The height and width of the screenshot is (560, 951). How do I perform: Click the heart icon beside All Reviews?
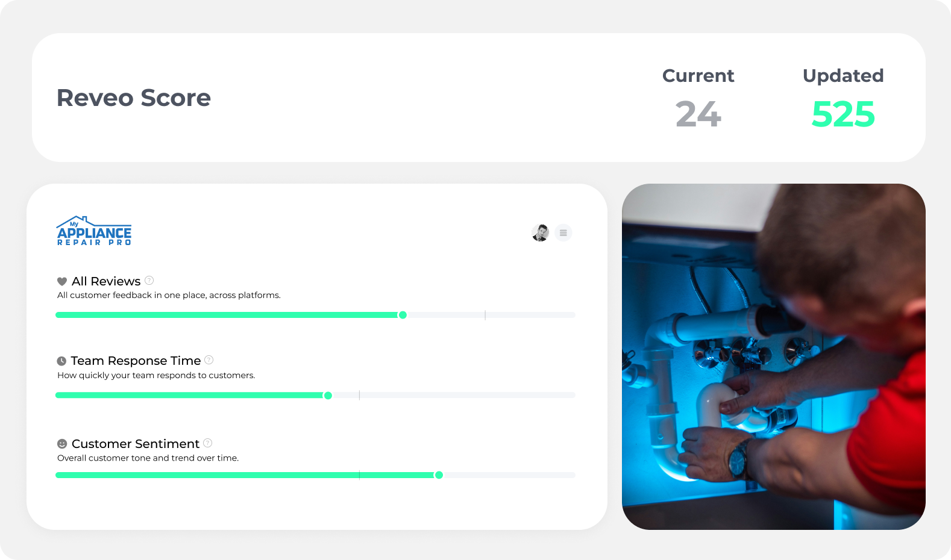coord(61,281)
